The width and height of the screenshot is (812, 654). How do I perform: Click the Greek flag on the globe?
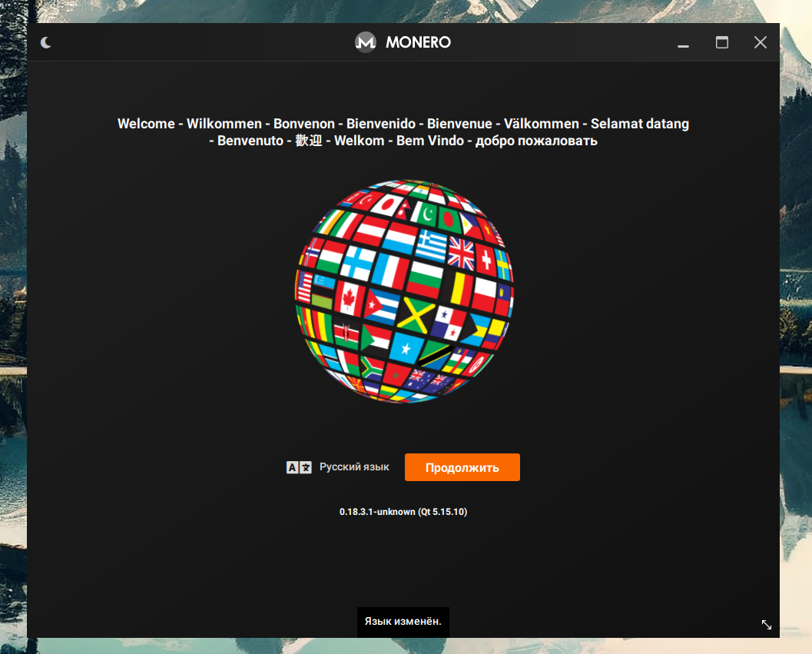[x=431, y=244]
